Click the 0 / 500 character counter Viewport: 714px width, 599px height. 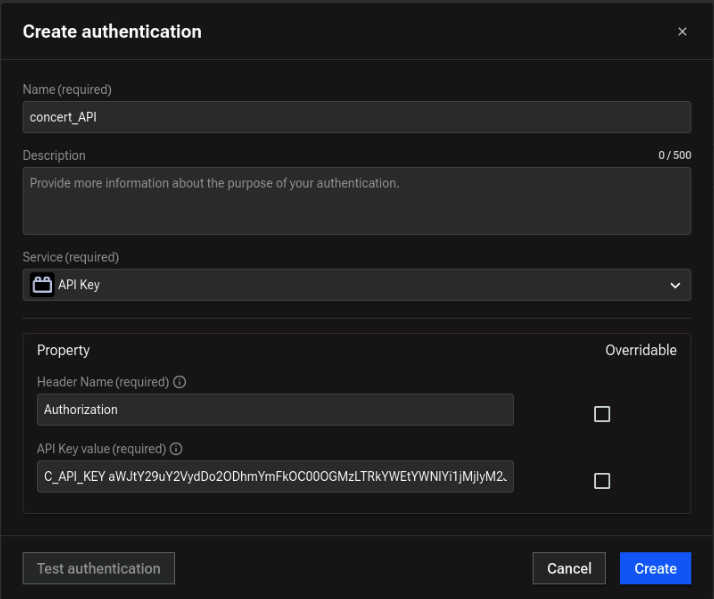tap(674, 155)
